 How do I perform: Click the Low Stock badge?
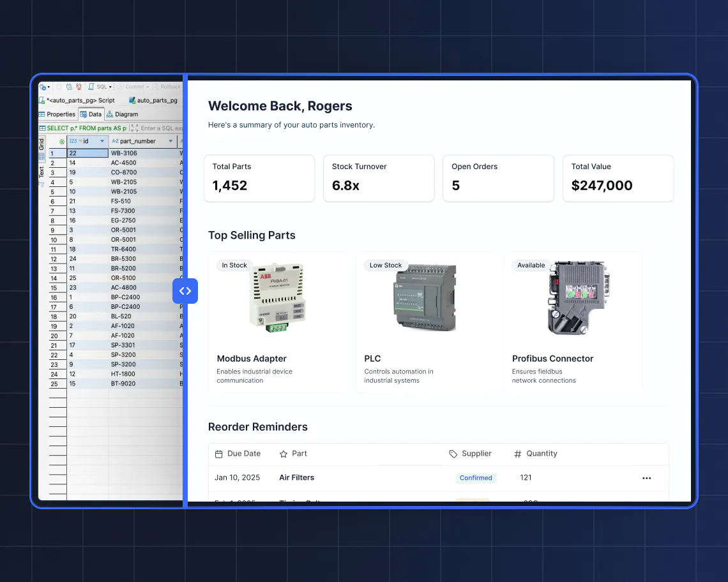coord(385,265)
